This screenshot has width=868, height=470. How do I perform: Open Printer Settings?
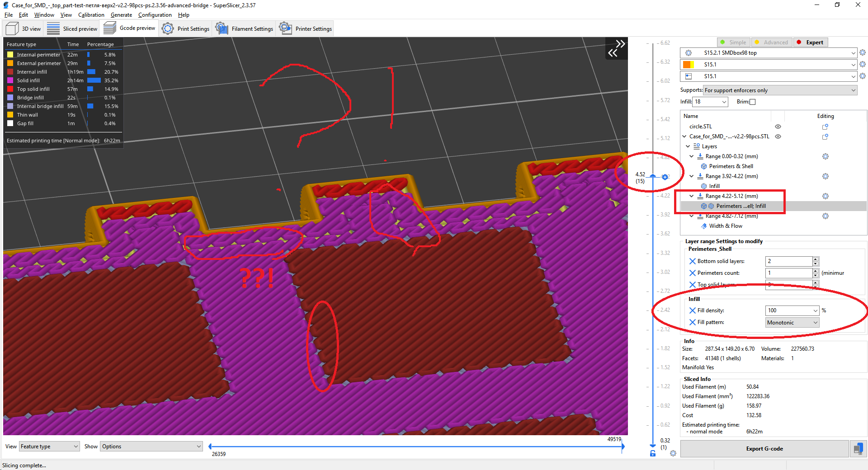coord(305,28)
